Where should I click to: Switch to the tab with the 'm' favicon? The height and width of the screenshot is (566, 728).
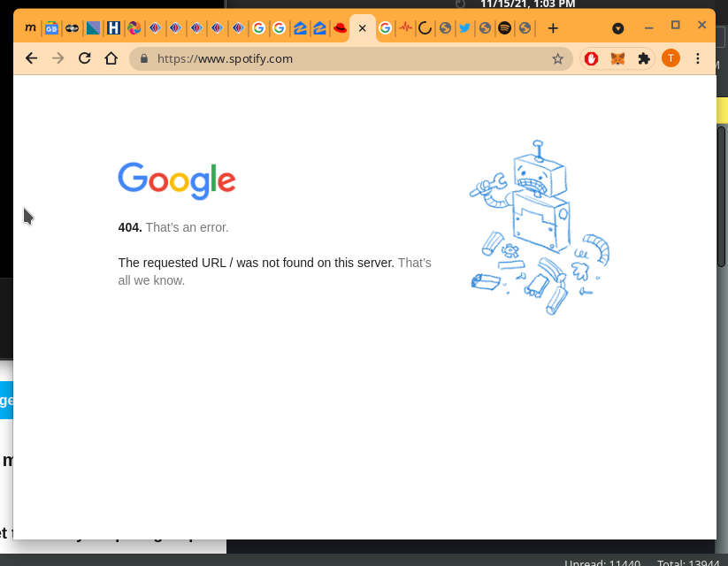point(30,28)
